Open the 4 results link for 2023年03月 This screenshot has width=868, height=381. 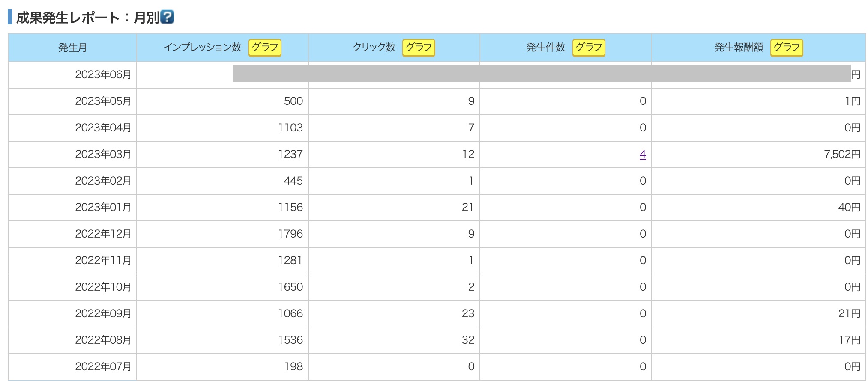643,154
